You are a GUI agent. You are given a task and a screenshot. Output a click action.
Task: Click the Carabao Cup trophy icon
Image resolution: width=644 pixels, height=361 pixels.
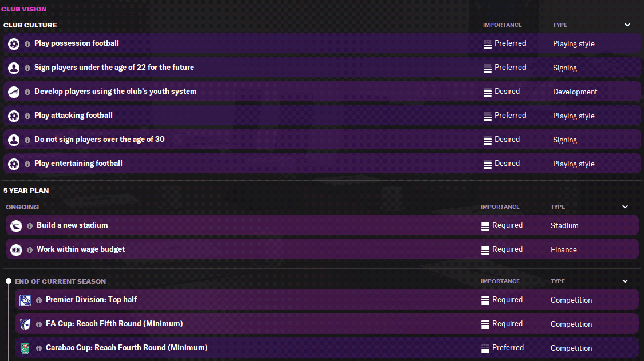(x=25, y=348)
